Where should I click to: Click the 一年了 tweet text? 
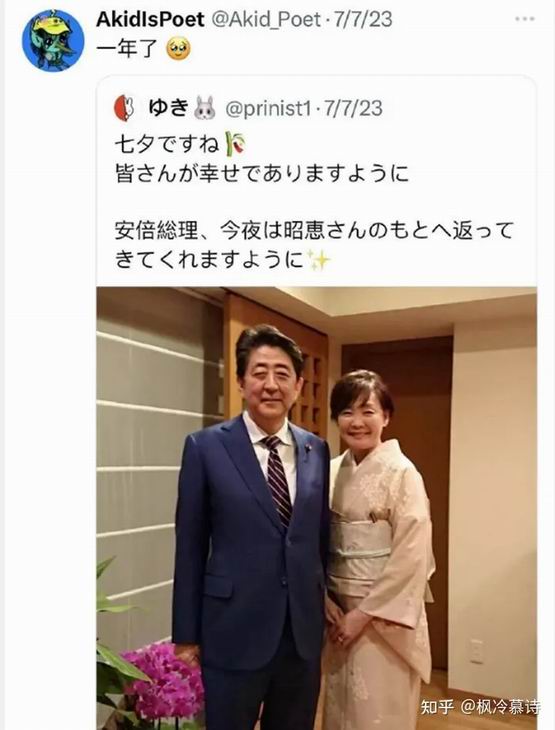tap(128, 49)
